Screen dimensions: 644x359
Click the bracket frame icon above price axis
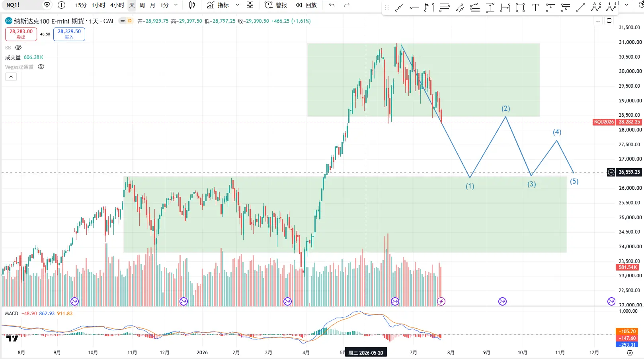coord(609,21)
